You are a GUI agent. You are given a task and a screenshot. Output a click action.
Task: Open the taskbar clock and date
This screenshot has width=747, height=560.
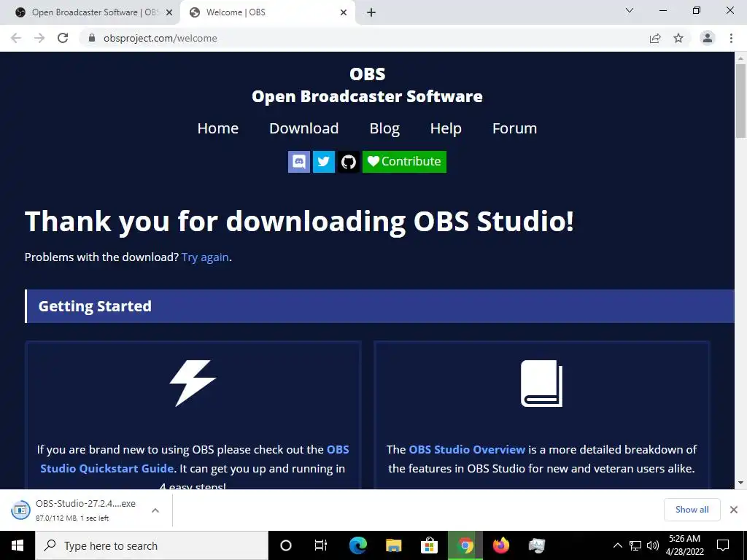685,545
